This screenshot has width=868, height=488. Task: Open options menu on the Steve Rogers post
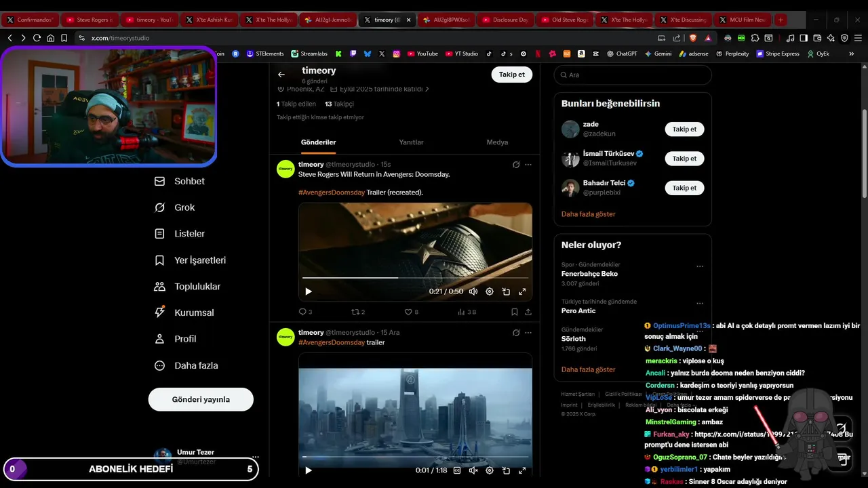(x=528, y=165)
